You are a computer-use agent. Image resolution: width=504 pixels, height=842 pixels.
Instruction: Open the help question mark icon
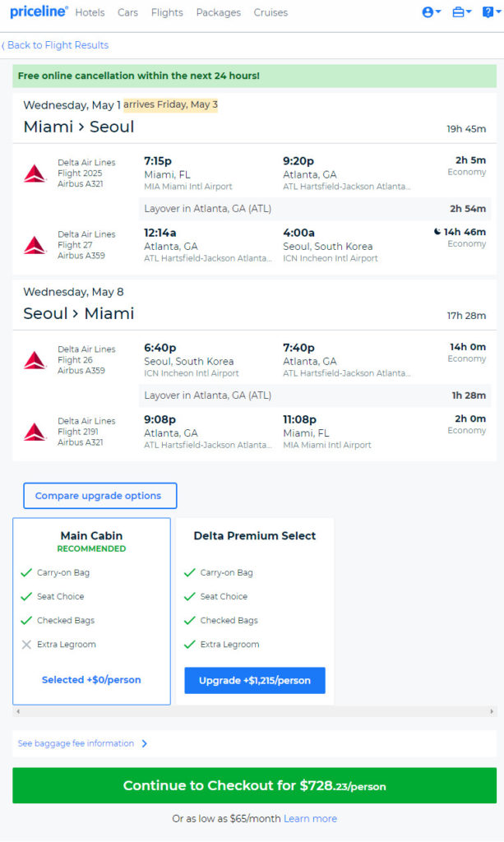[491, 12]
